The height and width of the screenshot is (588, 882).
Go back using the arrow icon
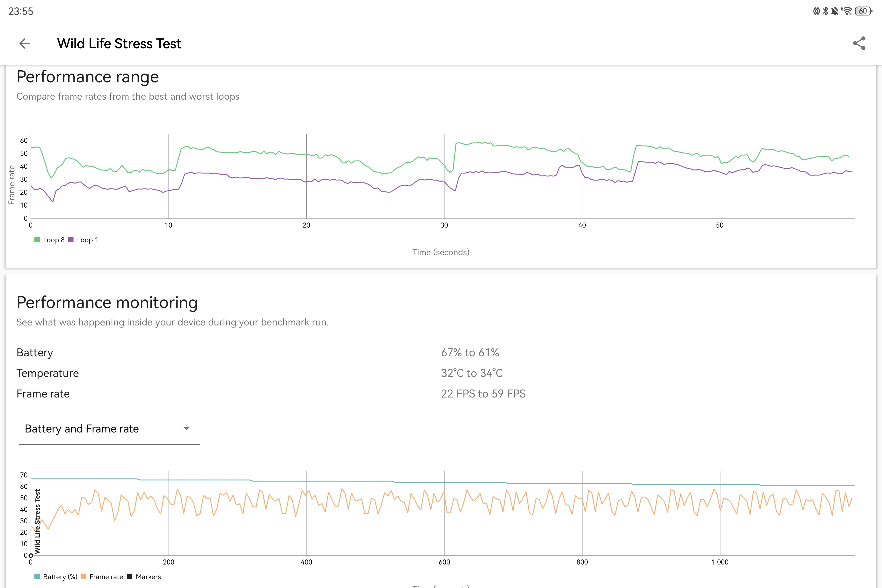click(25, 44)
